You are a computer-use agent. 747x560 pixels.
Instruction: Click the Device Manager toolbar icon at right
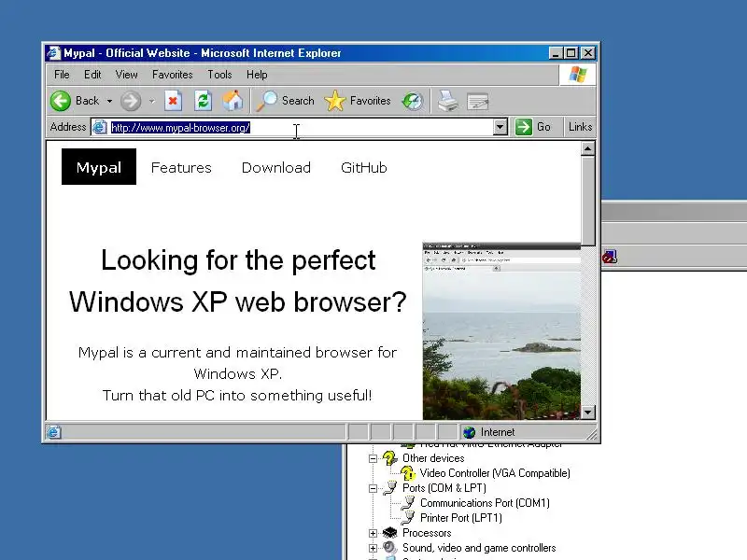tap(610, 258)
